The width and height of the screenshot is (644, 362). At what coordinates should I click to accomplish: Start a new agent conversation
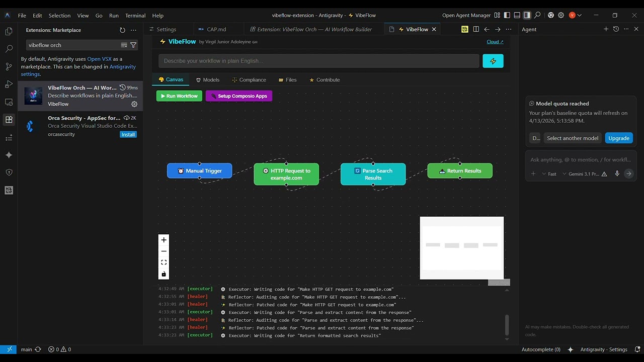point(606,29)
